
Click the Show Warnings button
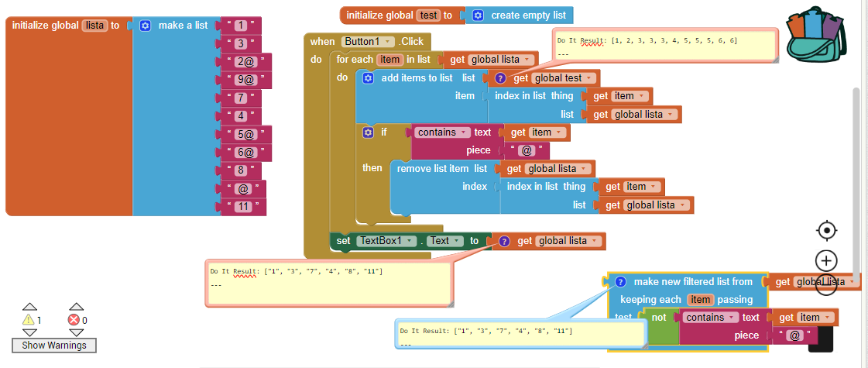[54, 345]
